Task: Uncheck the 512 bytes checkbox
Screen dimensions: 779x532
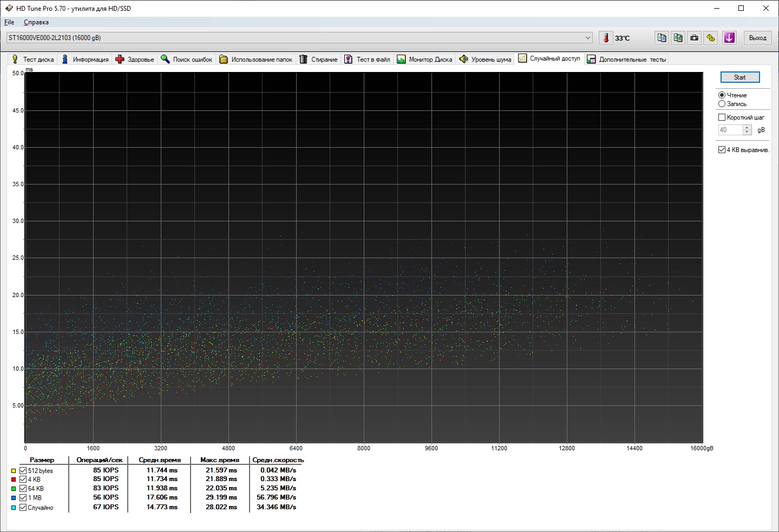Action: (x=23, y=471)
